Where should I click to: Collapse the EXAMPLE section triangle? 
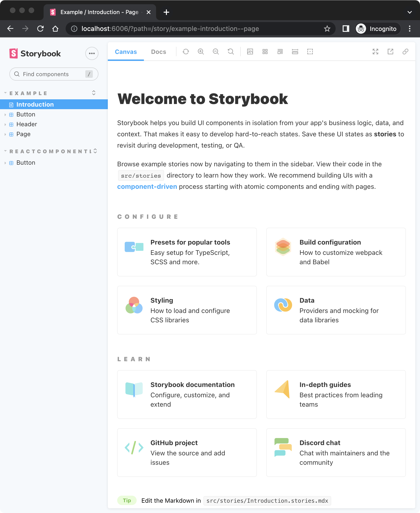5,93
